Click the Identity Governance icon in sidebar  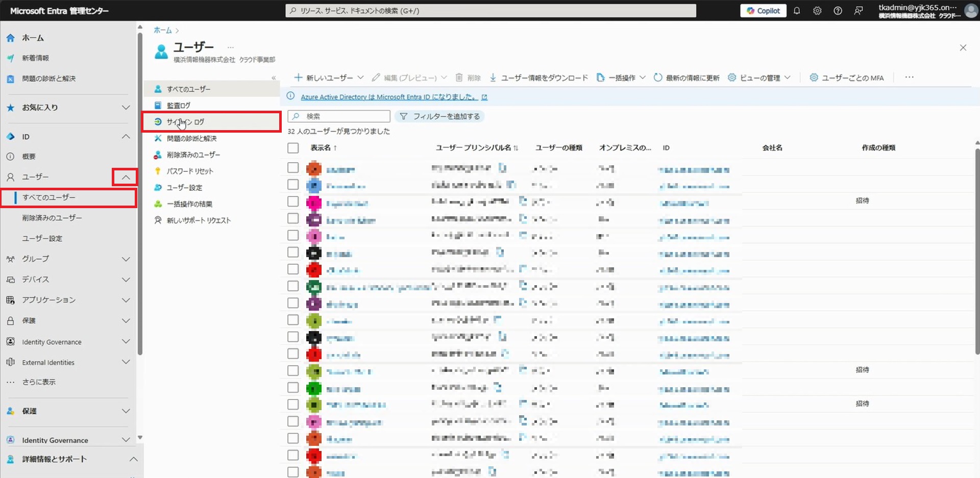(10, 342)
